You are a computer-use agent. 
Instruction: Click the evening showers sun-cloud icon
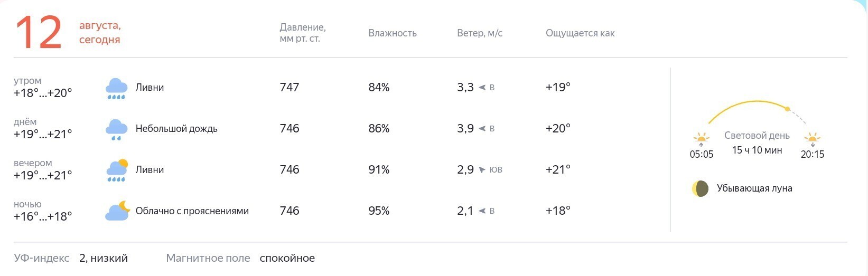[x=116, y=170]
